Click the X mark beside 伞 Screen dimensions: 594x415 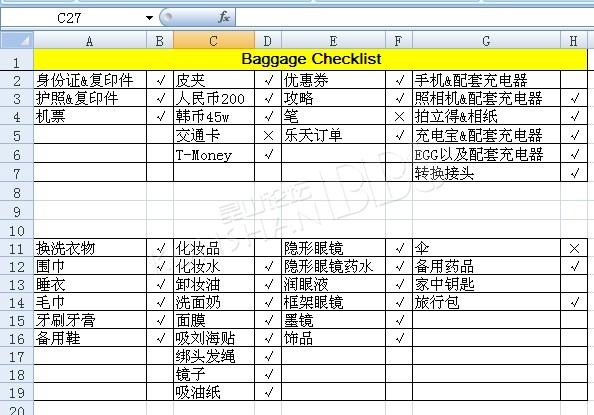coord(574,249)
